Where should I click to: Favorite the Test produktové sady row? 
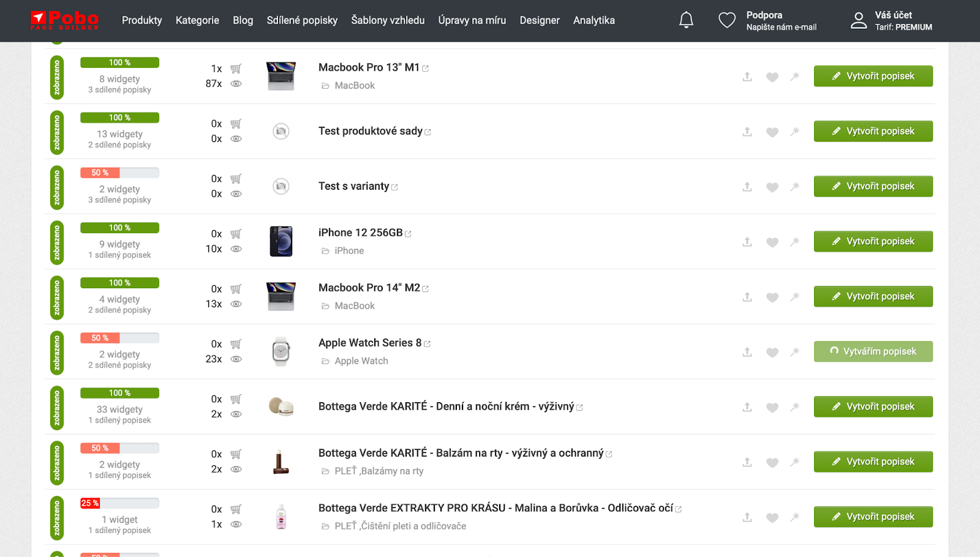pos(772,132)
